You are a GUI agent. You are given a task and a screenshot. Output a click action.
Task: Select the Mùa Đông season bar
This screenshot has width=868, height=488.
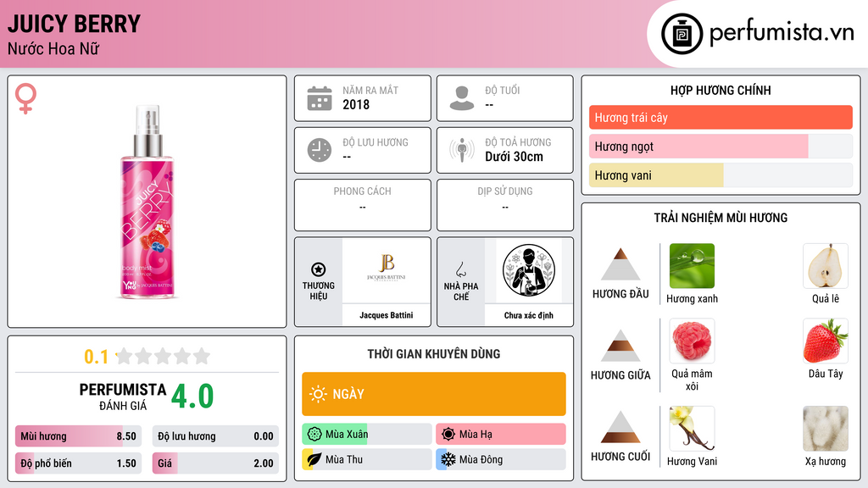[501, 459]
